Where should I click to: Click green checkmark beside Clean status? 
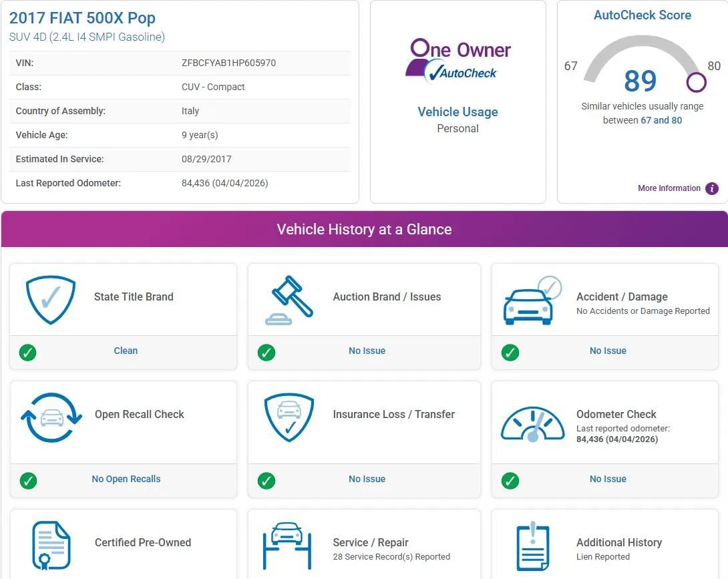click(x=28, y=353)
